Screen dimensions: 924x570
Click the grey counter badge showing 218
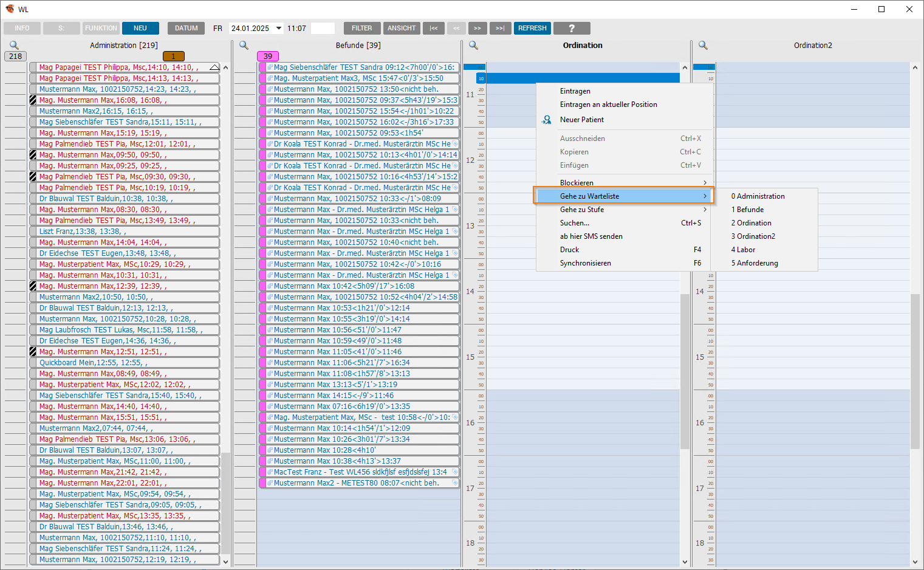tap(16, 56)
